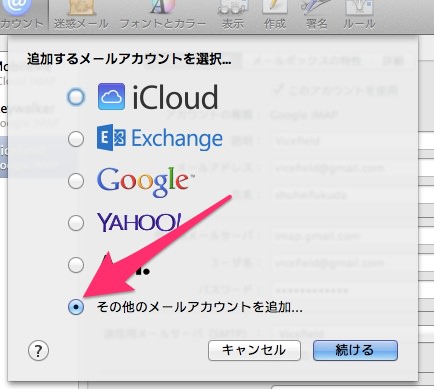This screenshot has width=434, height=389.
Task: Select the Google account radio button
Action: [76, 181]
